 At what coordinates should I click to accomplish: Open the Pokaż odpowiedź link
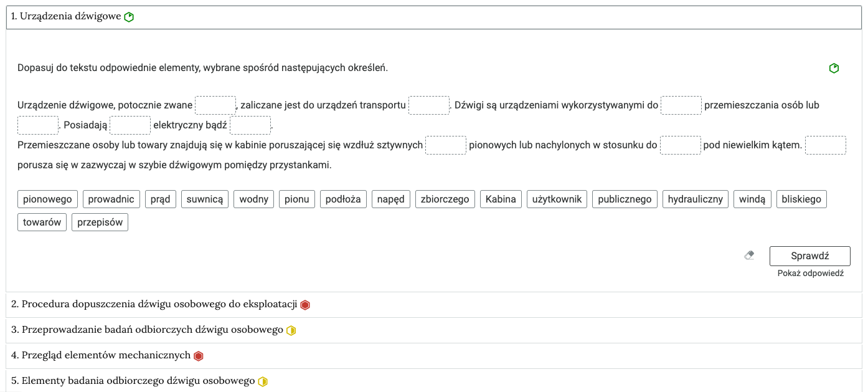click(810, 273)
